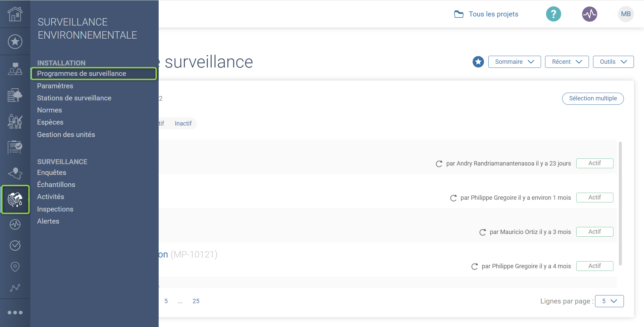This screenshot has width=644, height=327.
Task: Open the help question mark icon
Action: [x=553, y=14]
